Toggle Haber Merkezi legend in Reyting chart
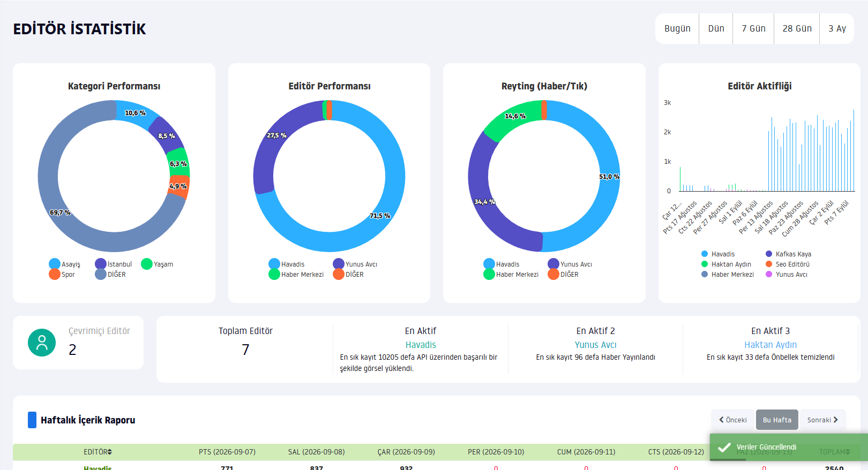This screenshot has height=470, width=868. (x=511, y=274)
